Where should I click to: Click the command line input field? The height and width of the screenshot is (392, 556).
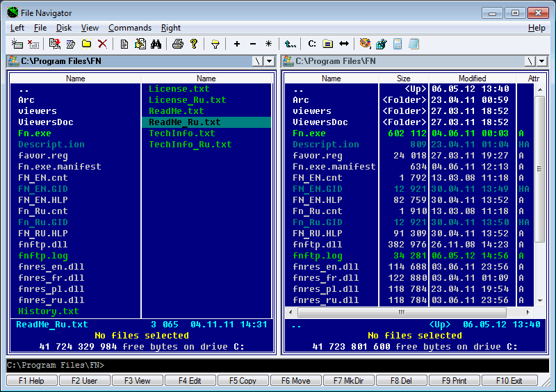tap(277, 365)
